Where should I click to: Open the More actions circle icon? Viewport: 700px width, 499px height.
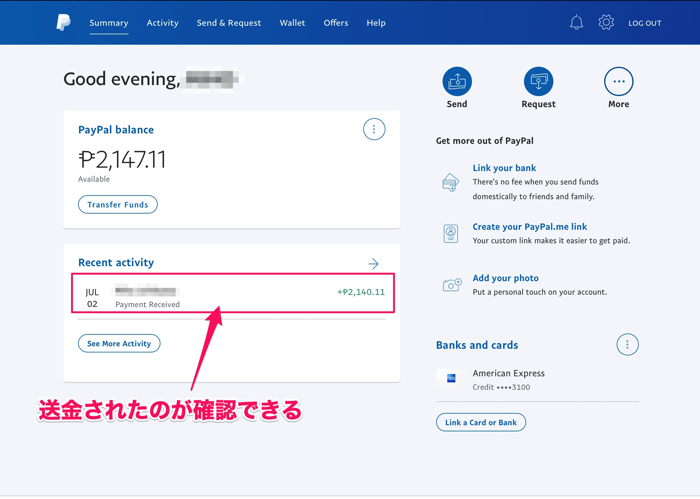coord(618,81)
